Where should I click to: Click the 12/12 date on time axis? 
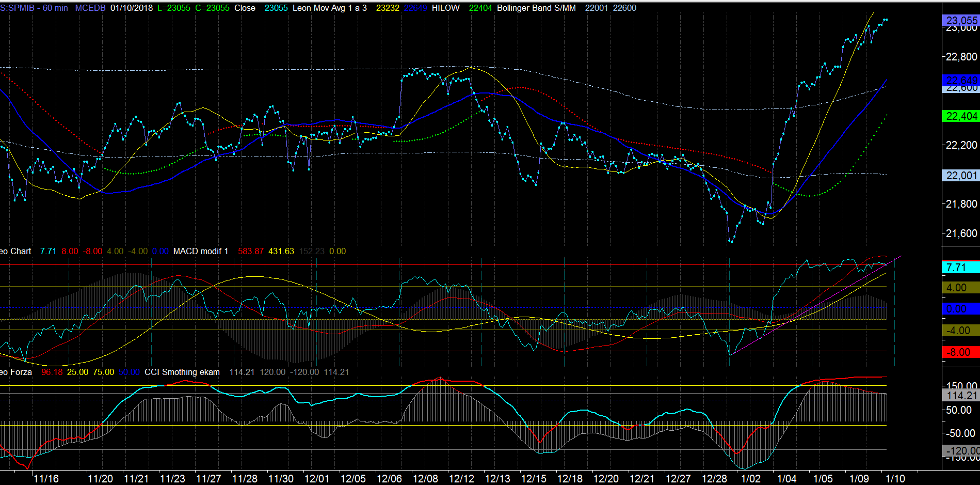(x=461, y=478)
